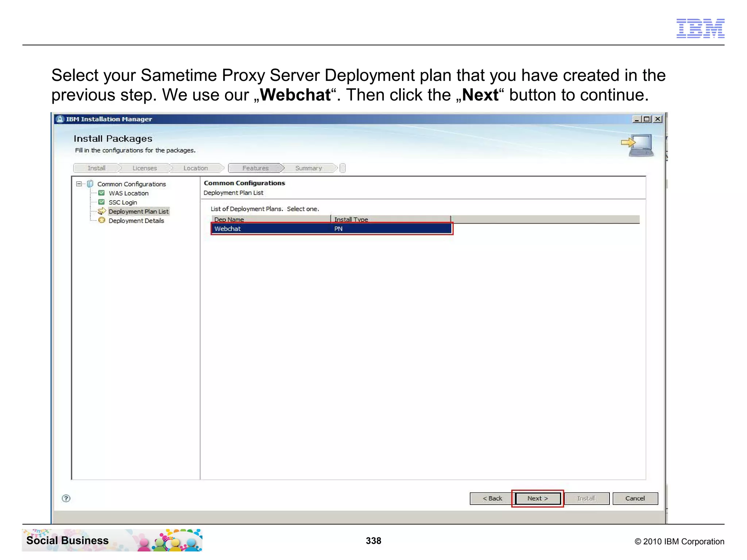Click the PN install type cell
The image size is (747, 560).
338,229
